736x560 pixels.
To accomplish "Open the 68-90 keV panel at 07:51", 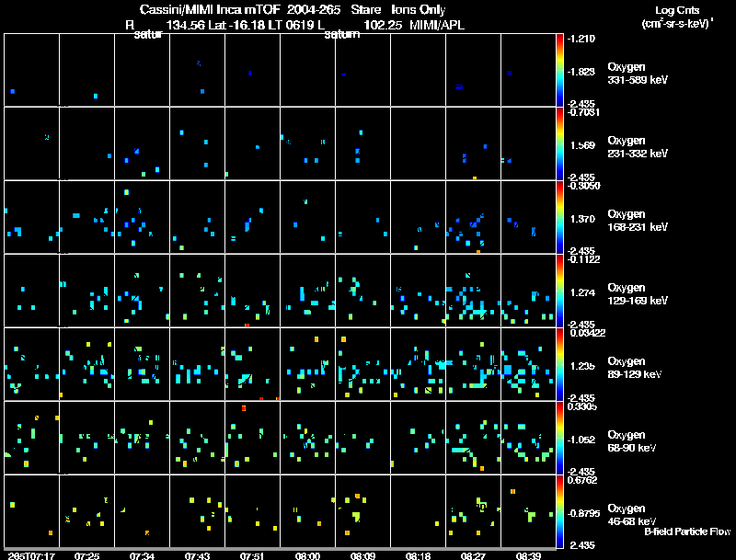I will [x=252, y=438].
